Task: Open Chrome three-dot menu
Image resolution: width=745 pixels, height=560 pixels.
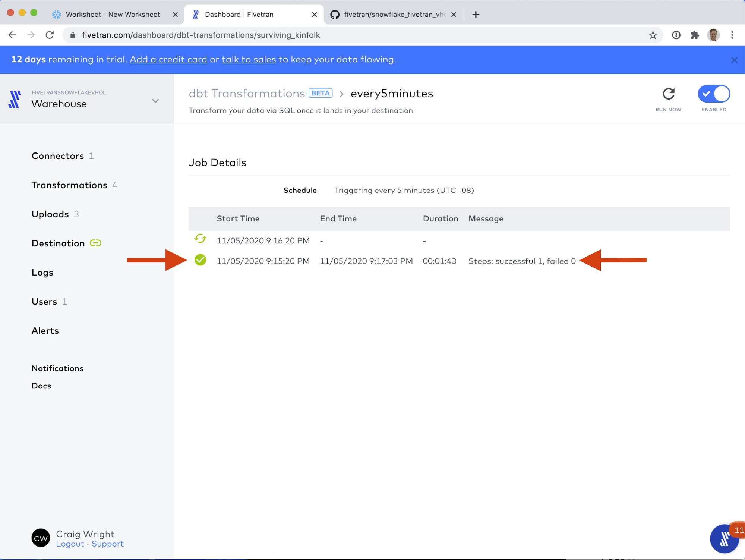Action: [732, 35]
